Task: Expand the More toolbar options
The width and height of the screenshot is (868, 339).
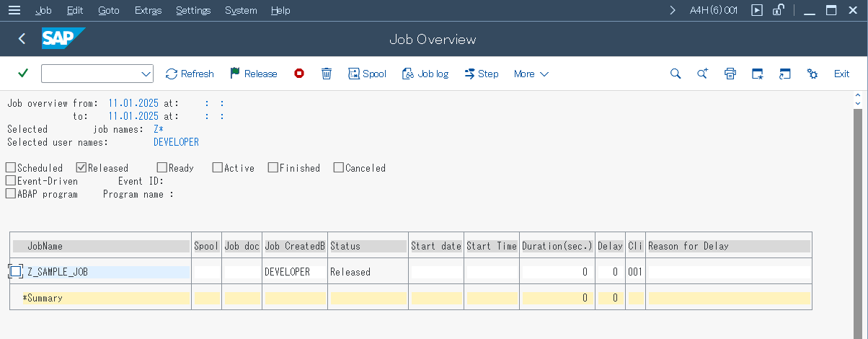Action: click(x=531, y=74)
